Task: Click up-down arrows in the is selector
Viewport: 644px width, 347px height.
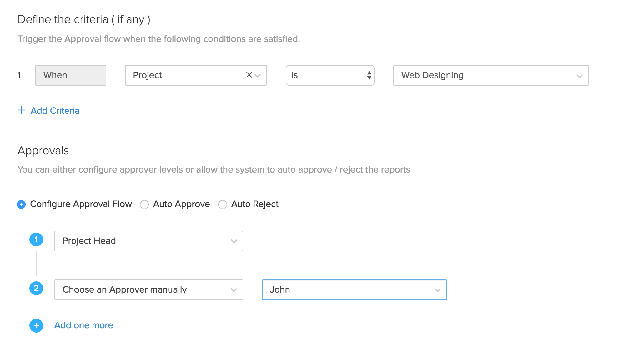Action: tap(369, 75)
